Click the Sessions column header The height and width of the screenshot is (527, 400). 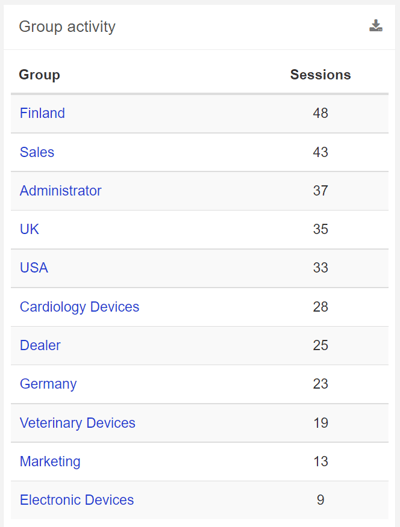[321, 75]
